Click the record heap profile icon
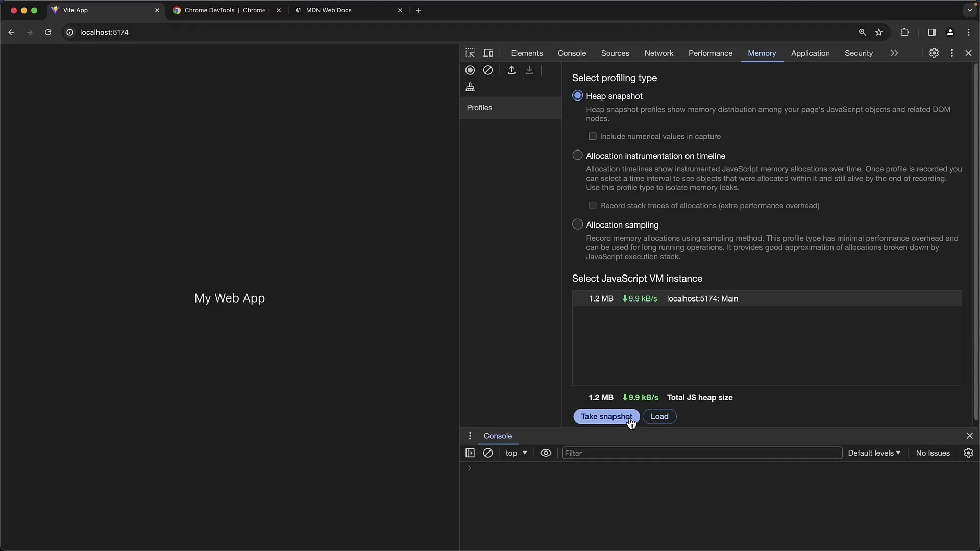This screenshot has width=980, height=551. (470, 70)
